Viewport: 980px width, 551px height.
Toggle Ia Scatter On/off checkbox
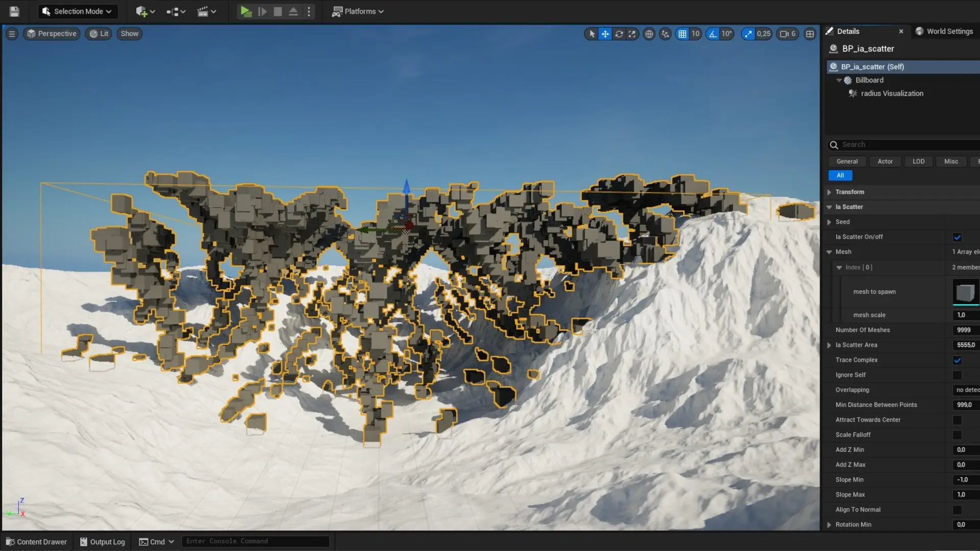[x=957, y=237]
